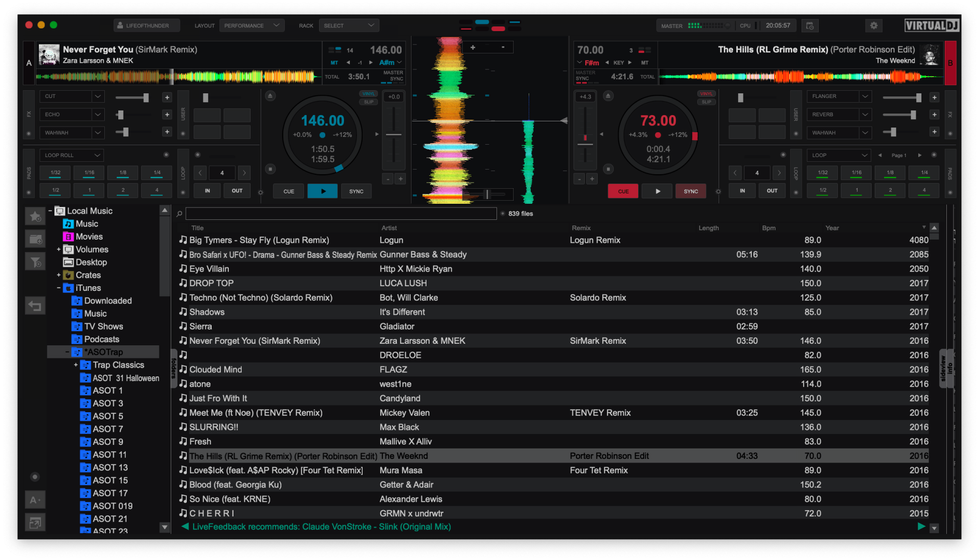Click the waveform zoom plus button
This screenshot has width=979, height=560.
coord(473,47)
